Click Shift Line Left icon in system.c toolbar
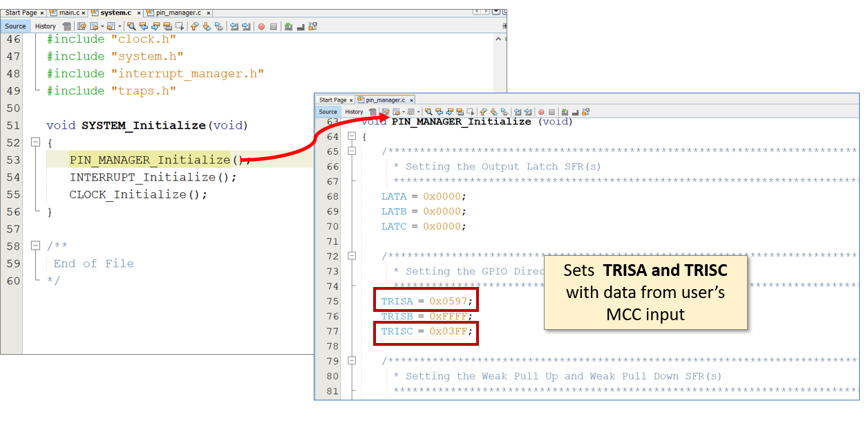868x426 pixels. coord(234,26)
